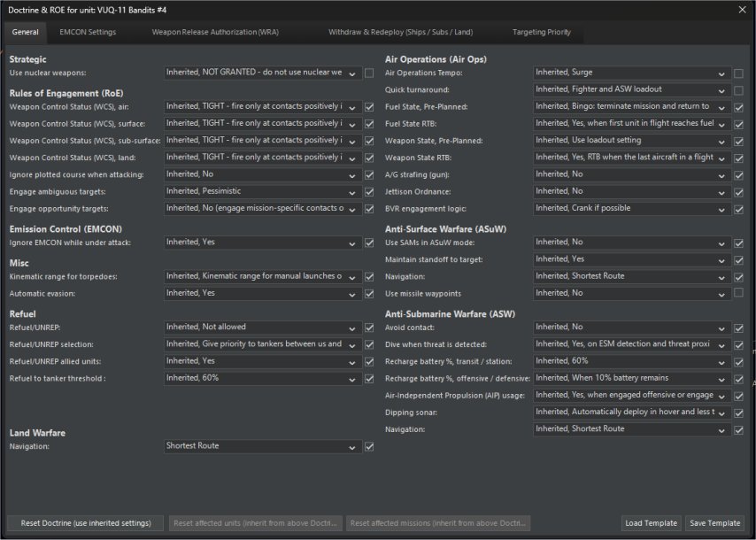The image size is (756, 540).
Task: Open the Targeting Priority tab
Action: pyautogui.click(x=542, y=32)
